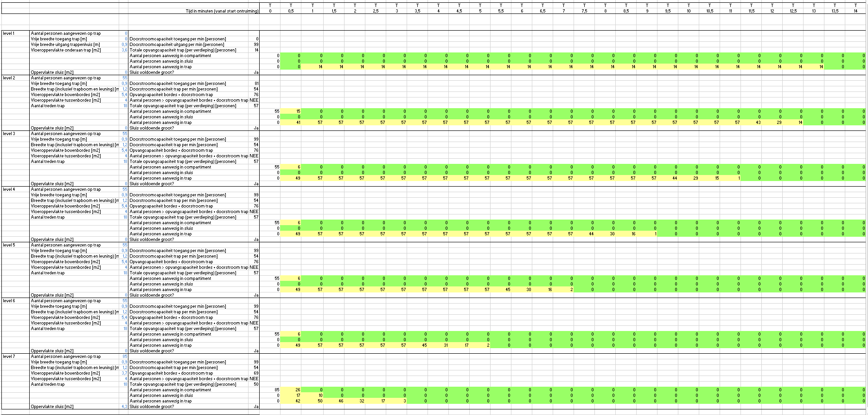This screenshot has width=868, height=415.
Task: Click 'Vloeroppervlakte tussenbordes [m2]' in level 4
Action: point(66,212)
